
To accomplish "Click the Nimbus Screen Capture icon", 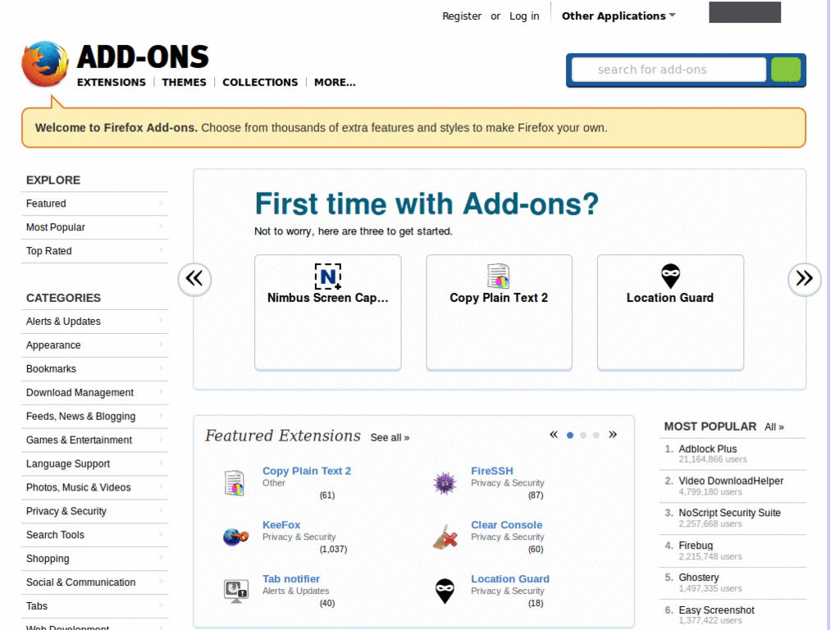I will click(327, 276).
